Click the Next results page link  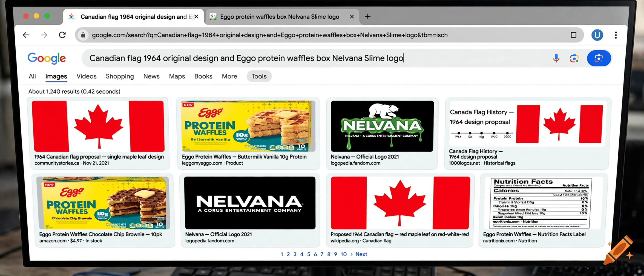[x=361, y=254]
